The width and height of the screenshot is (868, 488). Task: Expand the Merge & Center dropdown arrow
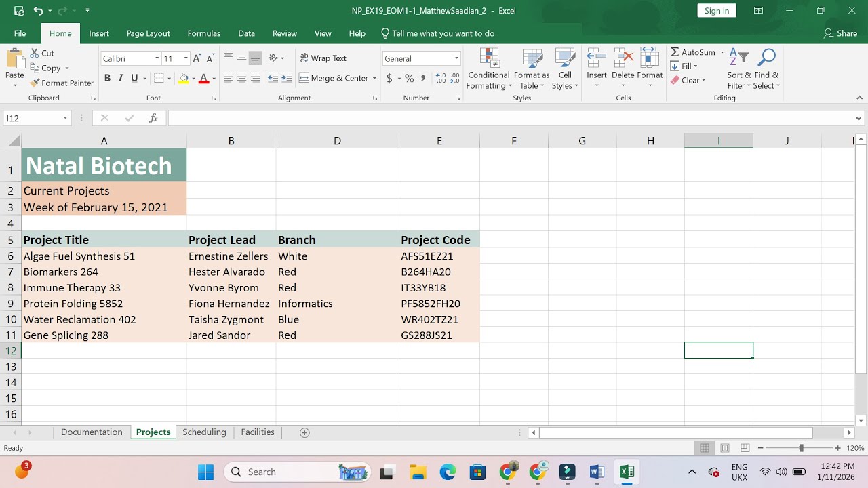click(x=374, y=78)
